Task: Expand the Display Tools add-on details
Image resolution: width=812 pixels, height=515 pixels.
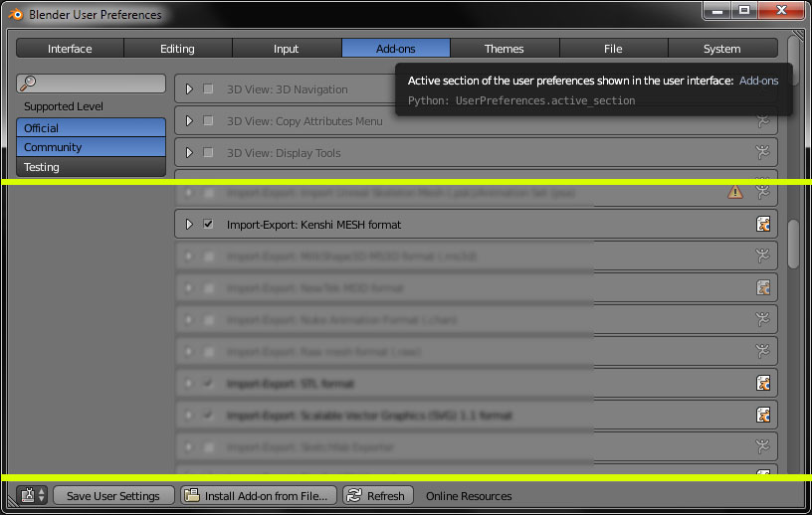Action: pyautogui.click(x=189, y=153)
